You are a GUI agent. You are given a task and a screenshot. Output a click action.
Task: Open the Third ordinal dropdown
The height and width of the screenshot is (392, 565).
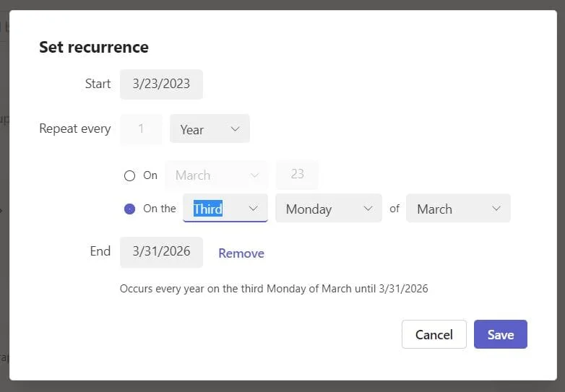(225, 208)
